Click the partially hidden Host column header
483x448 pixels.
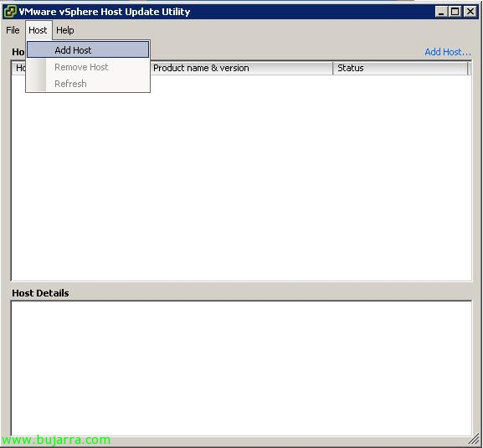pos(19,68)
